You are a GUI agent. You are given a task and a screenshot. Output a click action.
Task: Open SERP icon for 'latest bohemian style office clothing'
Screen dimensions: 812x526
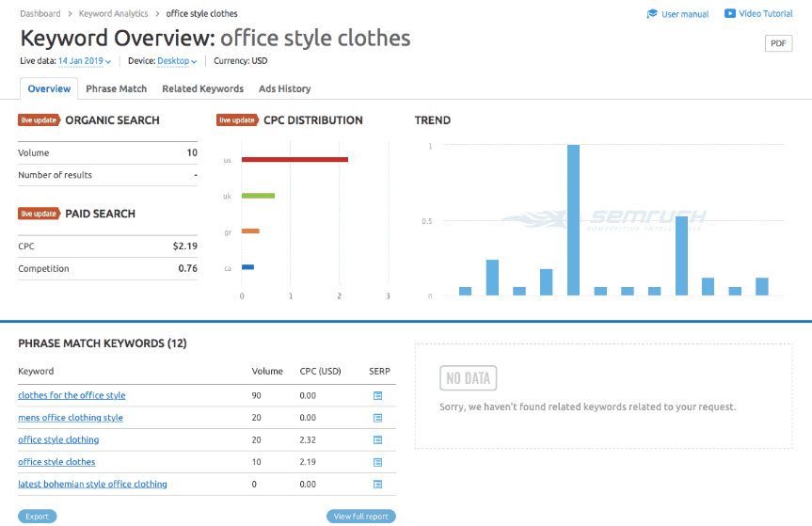(x=378, y=485)
